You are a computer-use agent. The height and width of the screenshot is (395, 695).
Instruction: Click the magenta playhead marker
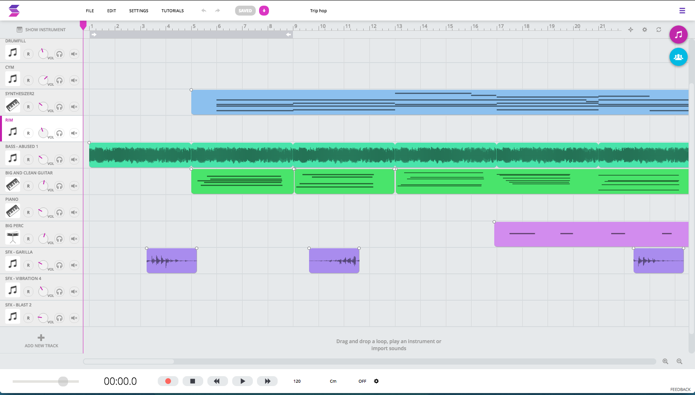point(83,25)
